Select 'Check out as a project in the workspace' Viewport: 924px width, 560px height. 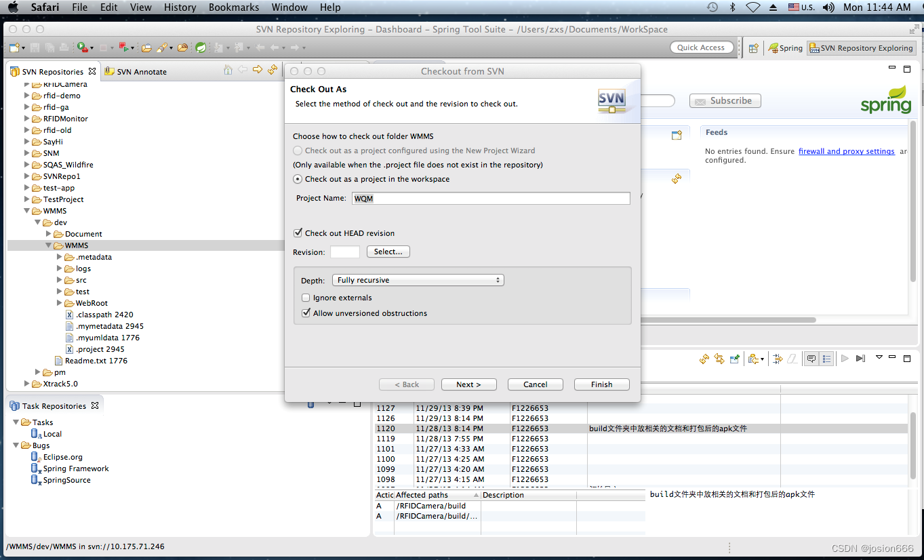tap(298, 179)
